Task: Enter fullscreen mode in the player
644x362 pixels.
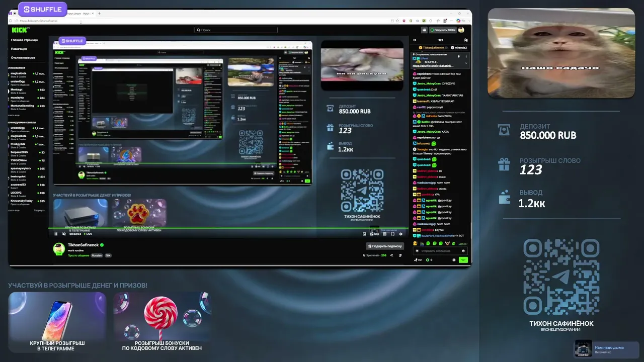Action: point(393,234)
